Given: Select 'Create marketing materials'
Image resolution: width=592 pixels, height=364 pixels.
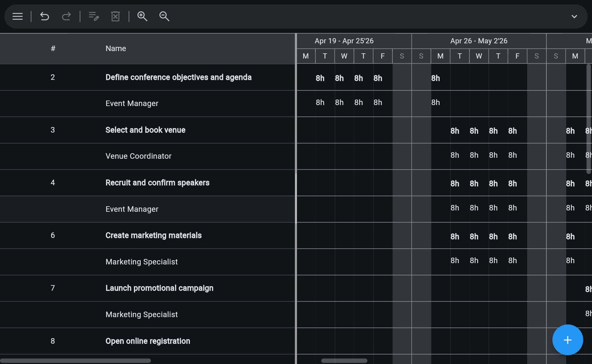Looking at the screenshot, I should (x=153, y=235).
